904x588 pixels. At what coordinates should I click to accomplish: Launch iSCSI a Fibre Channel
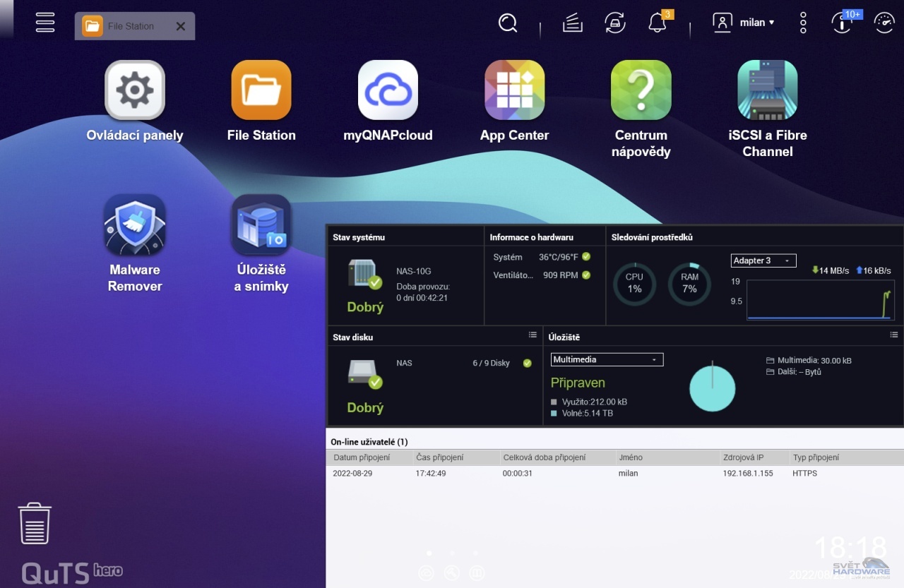tap(767, 90)
